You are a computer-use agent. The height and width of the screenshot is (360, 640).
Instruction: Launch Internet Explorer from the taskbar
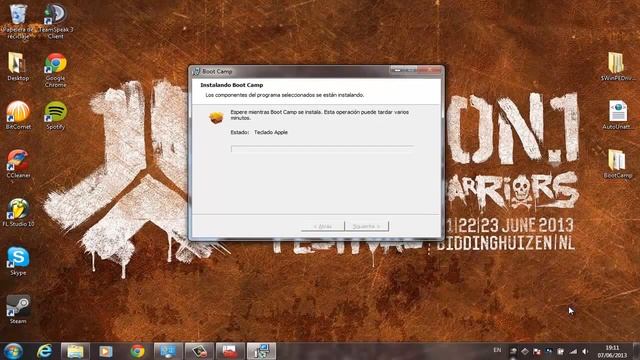[x=44, y=351]
